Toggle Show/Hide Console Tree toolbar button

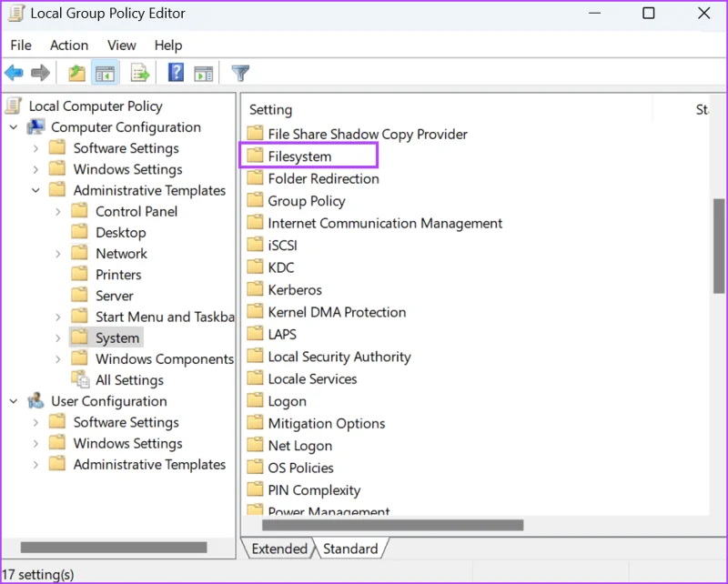click(105, 73)
